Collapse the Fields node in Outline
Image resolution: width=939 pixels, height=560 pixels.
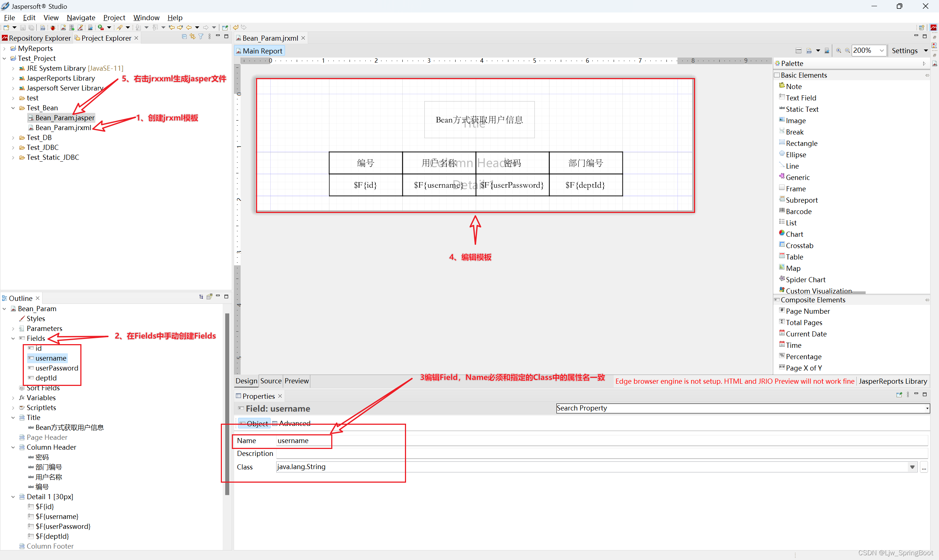tap(13, 339)
